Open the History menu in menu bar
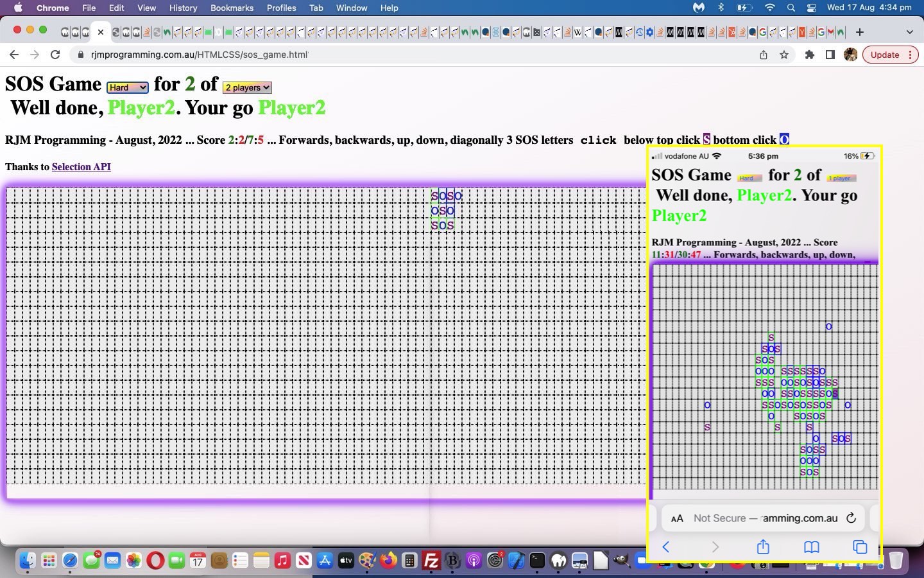 pos(183,8)
